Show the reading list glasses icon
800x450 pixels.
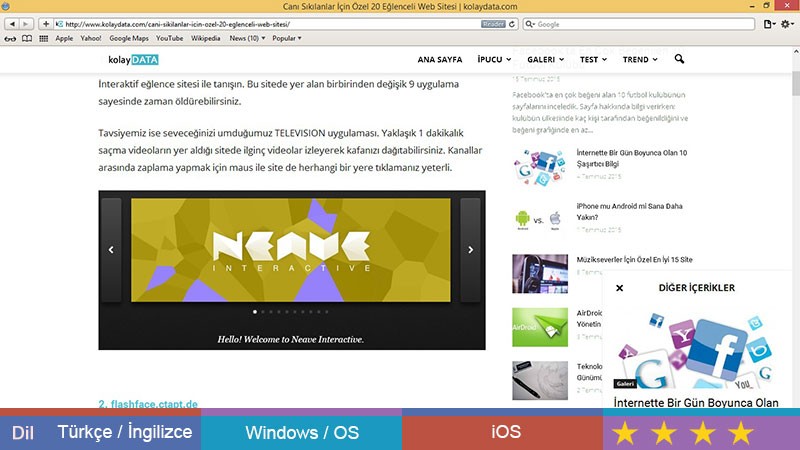(x=10, y=38)
